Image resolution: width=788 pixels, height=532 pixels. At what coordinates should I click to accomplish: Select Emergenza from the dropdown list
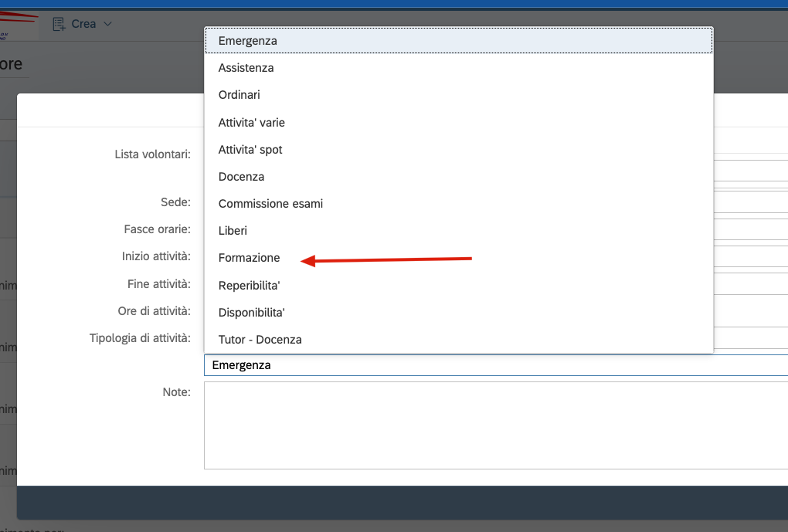[247, 41]
